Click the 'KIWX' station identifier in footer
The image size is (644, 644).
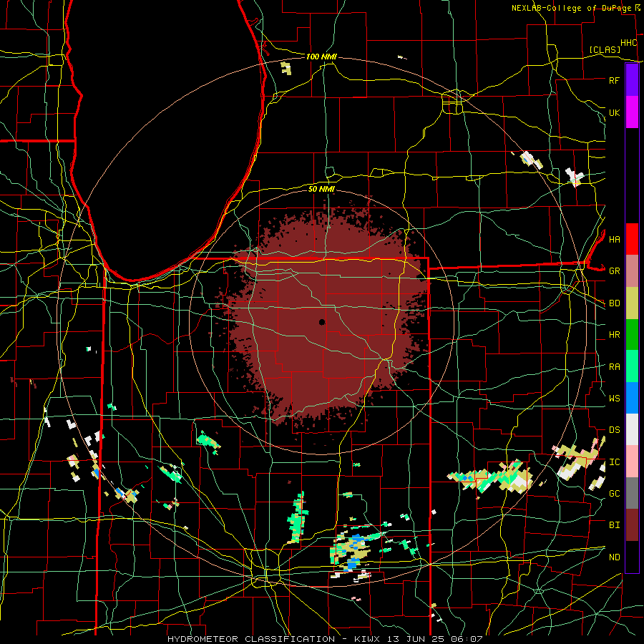coord(367,639)
